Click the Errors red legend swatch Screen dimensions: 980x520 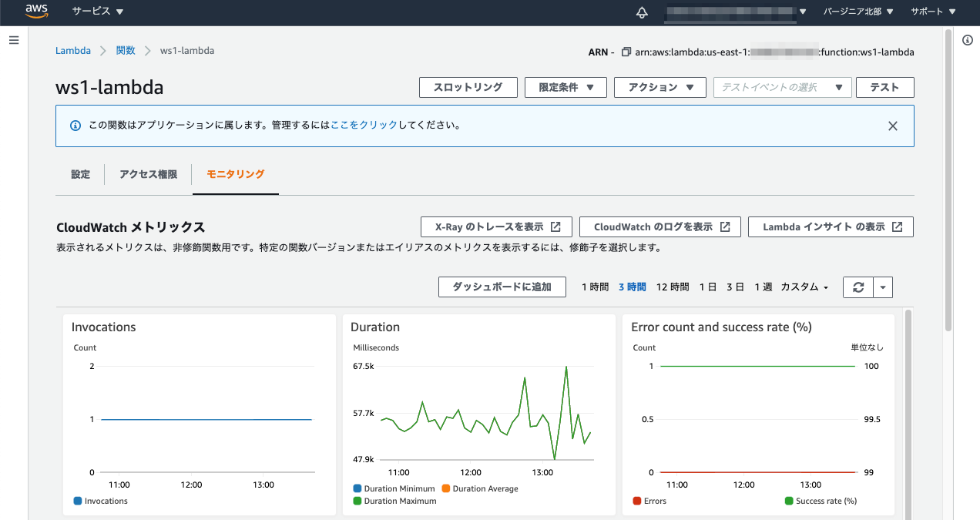[636, 501]
